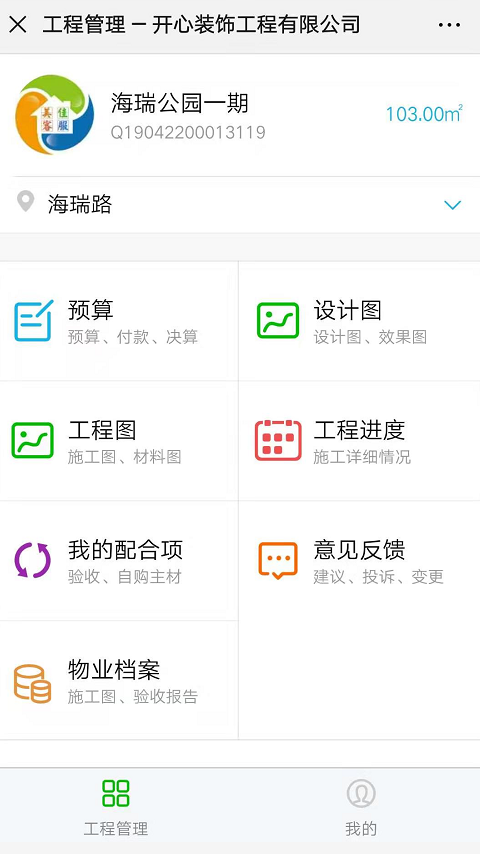The width and height of the screenshot is (480, 854).
Task: Click the company logo avatar
Action: 54,114
